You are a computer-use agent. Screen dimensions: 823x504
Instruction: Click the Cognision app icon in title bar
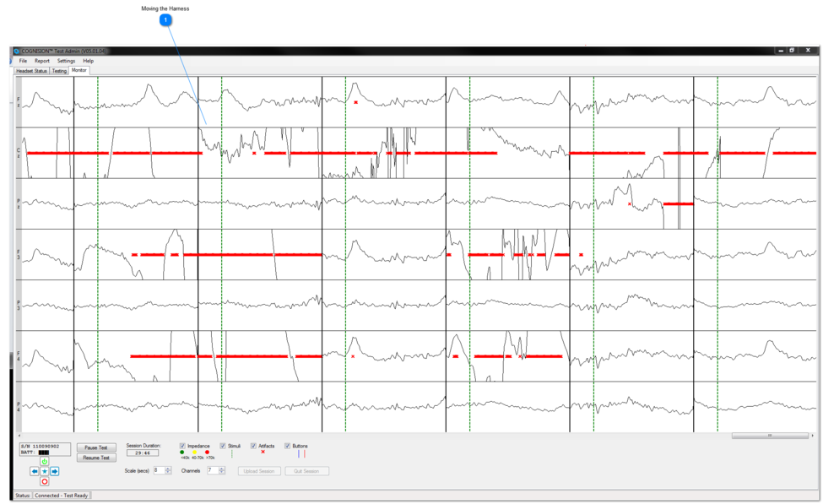click(16, 51)
